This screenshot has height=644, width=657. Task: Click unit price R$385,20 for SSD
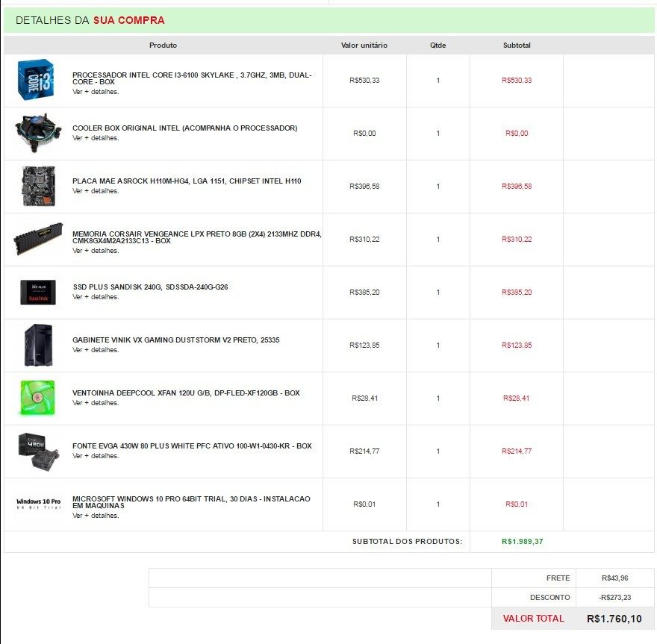364,293
